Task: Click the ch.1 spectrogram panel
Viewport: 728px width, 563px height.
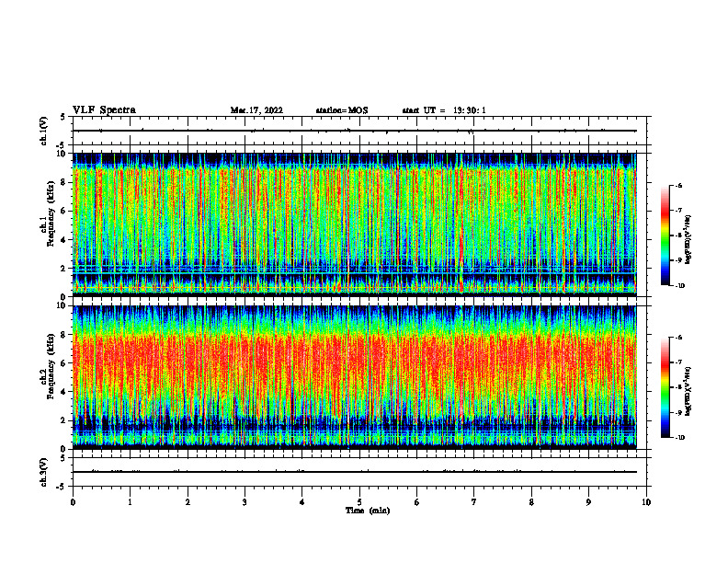Action: pyautogui.click(x=355, y=224)
